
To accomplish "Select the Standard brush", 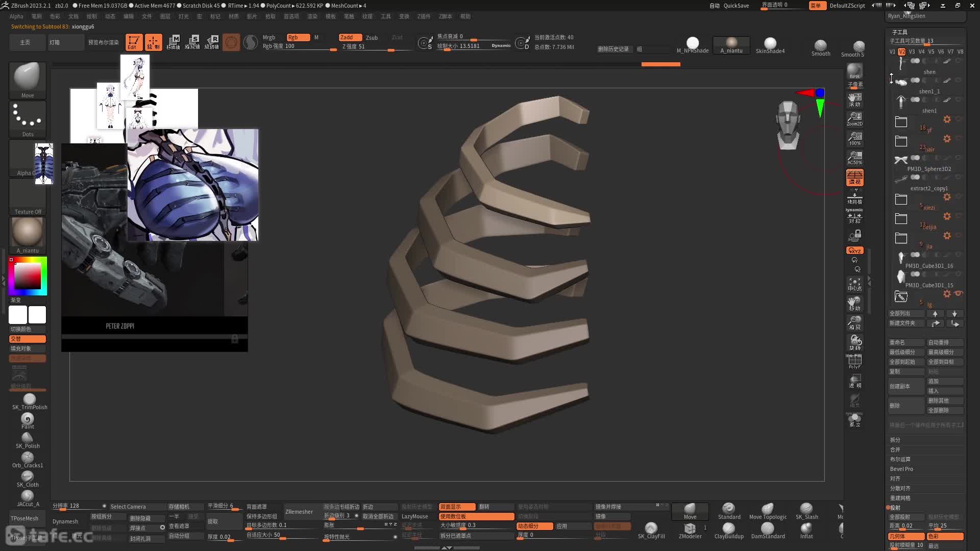I will [x=729, y=511].
